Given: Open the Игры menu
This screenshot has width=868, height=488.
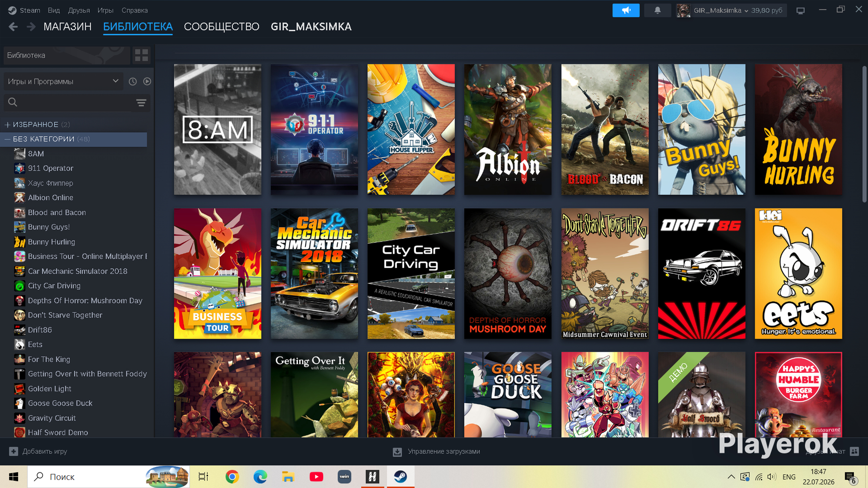Looking at the screenshot, I should tap(105, 10).
